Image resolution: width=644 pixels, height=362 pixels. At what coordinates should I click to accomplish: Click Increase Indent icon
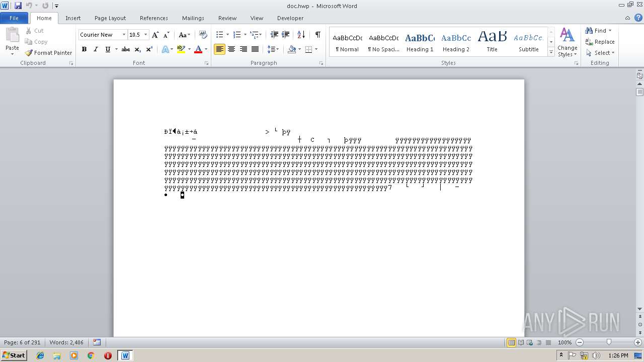pyautogui.click(x=286, y=35)
